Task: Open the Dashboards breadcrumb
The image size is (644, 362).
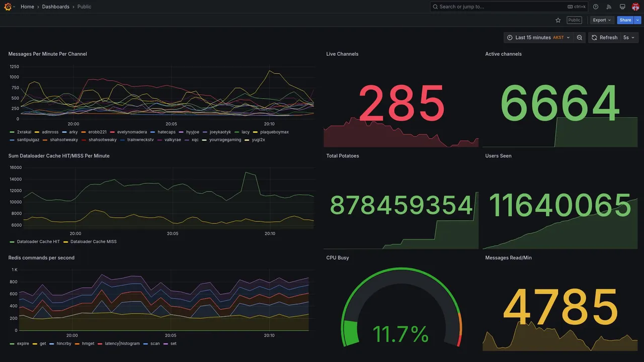Action: coord(56,7)
